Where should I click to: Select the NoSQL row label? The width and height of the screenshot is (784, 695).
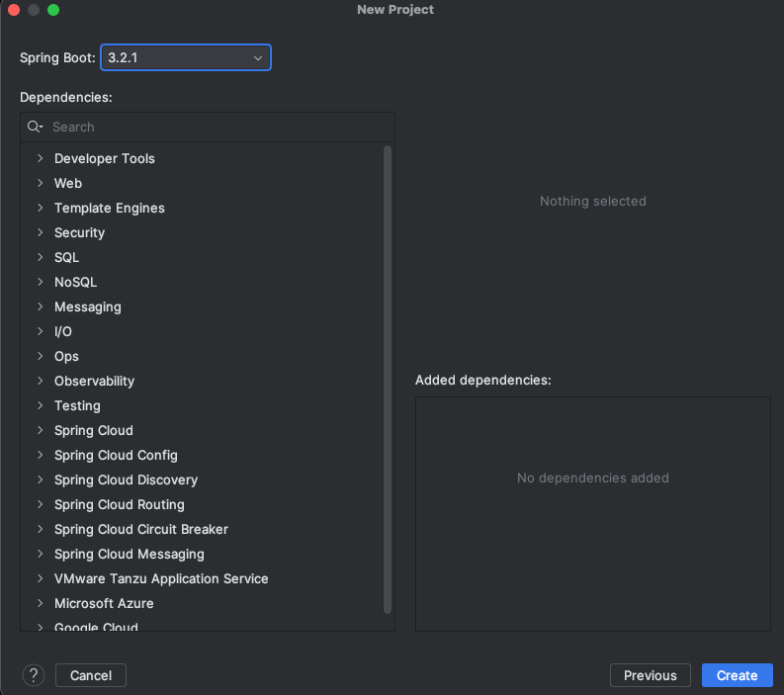coord(75,282)
